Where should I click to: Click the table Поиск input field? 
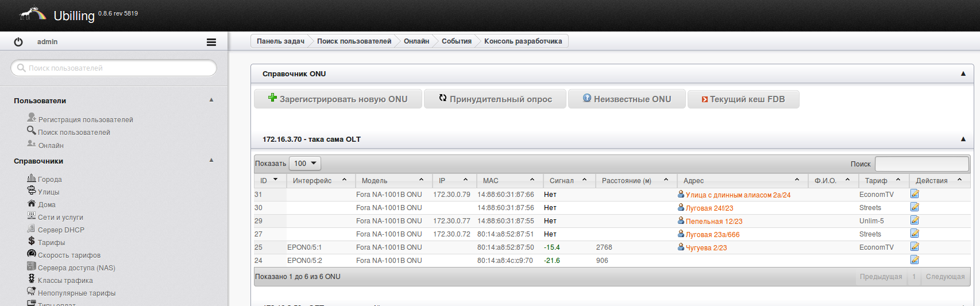pos(921,164)
